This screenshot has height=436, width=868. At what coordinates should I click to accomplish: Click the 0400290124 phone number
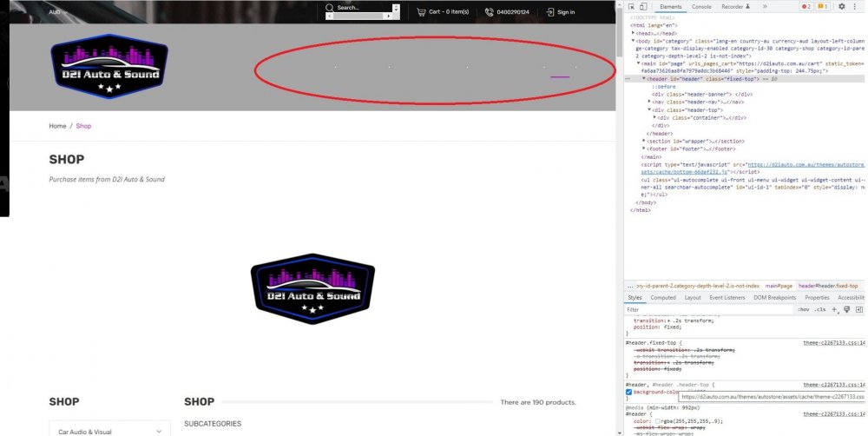click(513, 11)
